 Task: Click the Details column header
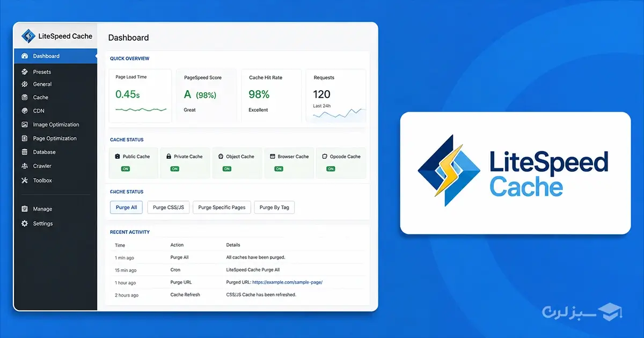pyautogui.click(x=233, y=245)
